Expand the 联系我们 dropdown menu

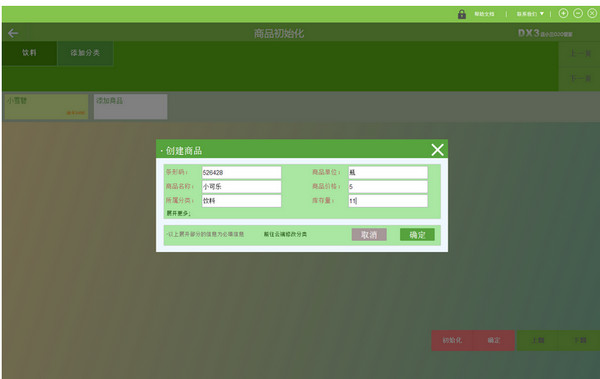530,14
